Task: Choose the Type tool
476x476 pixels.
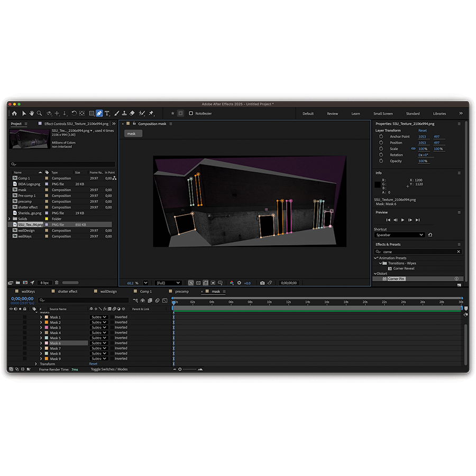Action: tap(107, 113)
